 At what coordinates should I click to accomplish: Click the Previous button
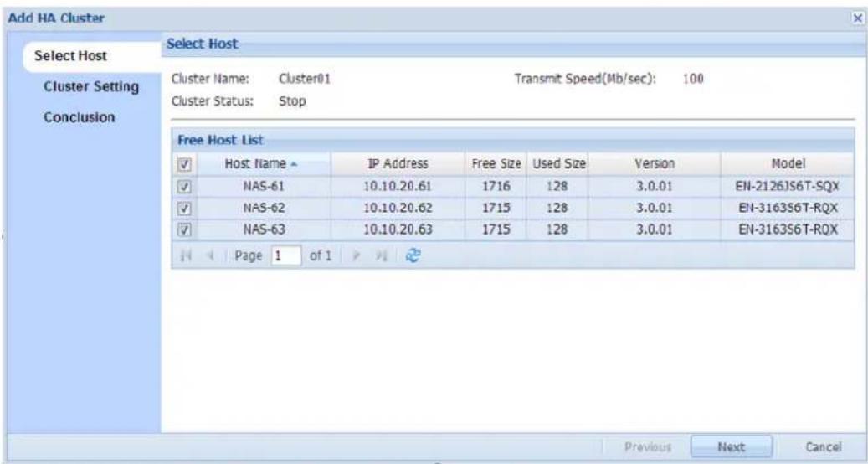tap(648, 447)
